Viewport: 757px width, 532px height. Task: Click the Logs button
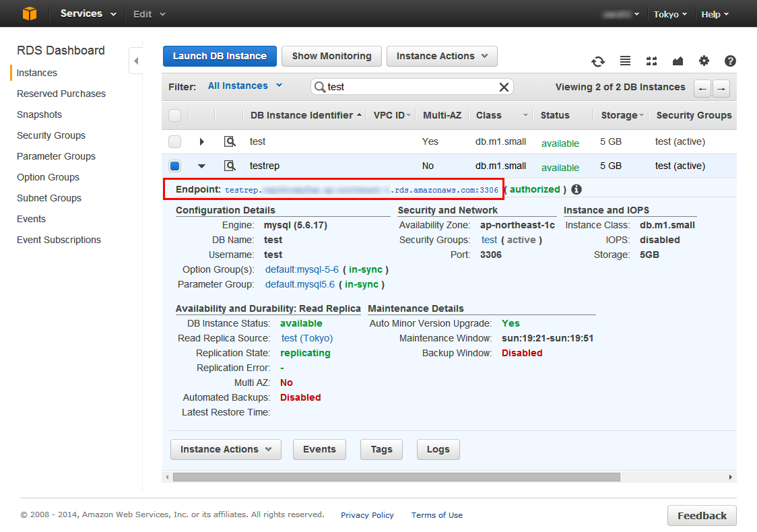(x=438, y=449)
